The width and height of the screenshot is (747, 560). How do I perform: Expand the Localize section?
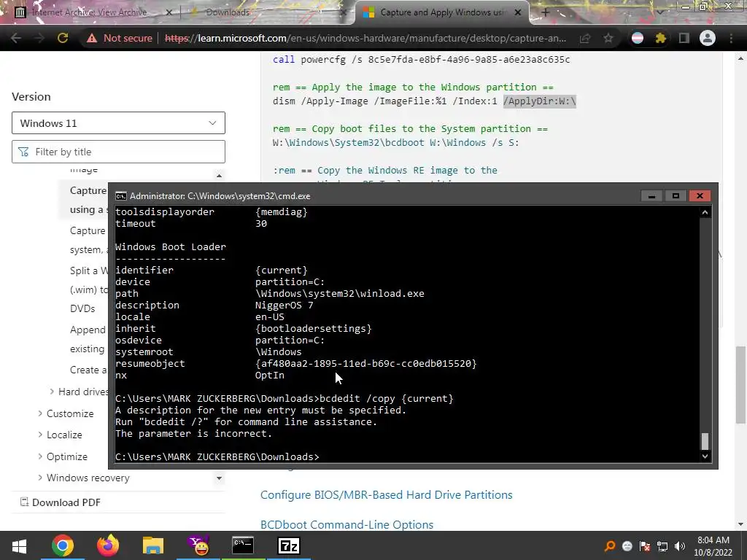point(41,435)
